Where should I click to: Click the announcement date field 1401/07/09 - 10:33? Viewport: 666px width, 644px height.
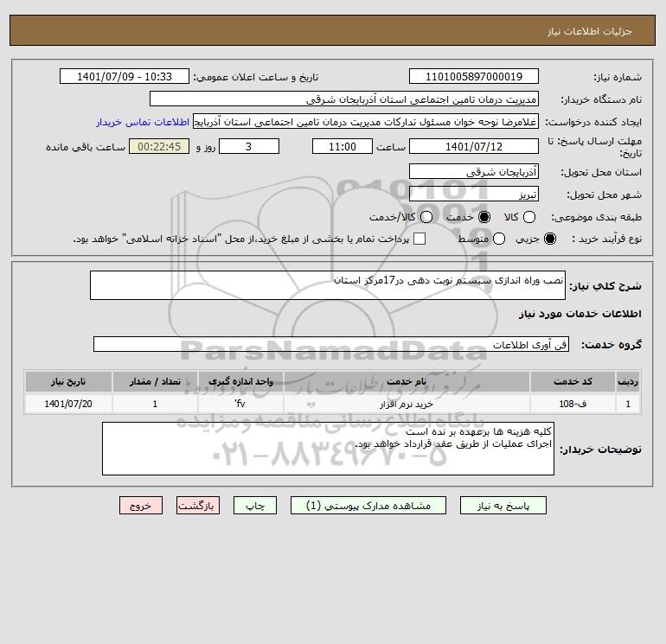pos(125,77)
